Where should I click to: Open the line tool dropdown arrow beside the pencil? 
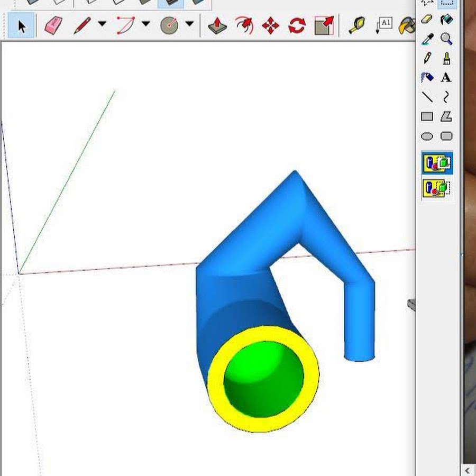click(102, 24)
